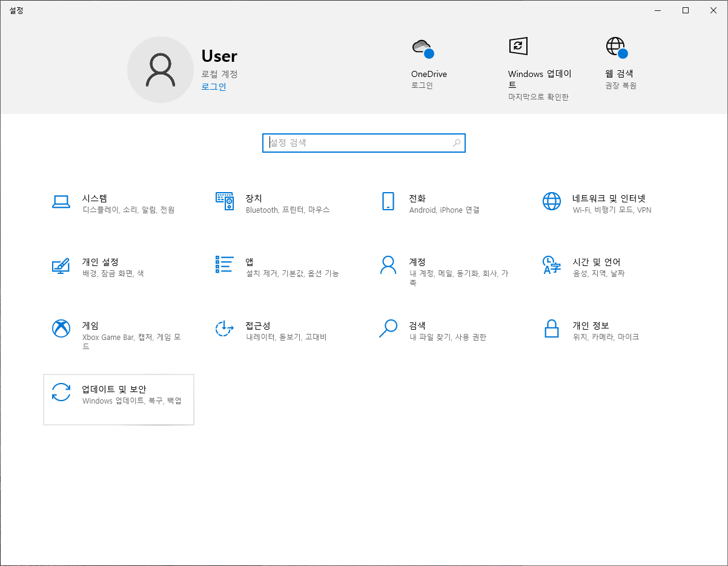Click the 로그인 link under User
Viewport: 728px width, 566px height.
pos(214,87)
